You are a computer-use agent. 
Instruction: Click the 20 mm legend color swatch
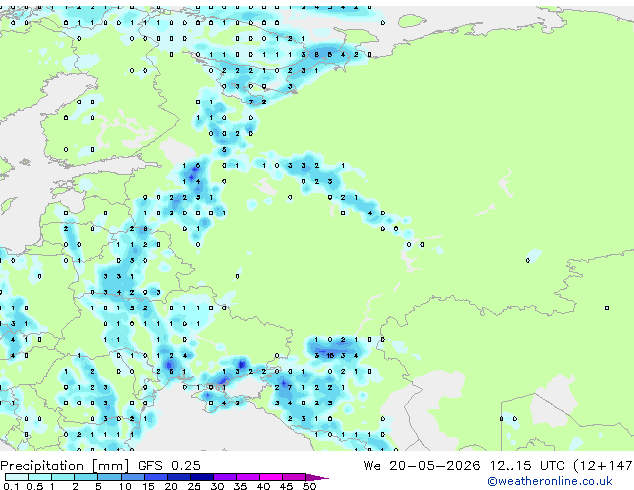tap(179, 477)
